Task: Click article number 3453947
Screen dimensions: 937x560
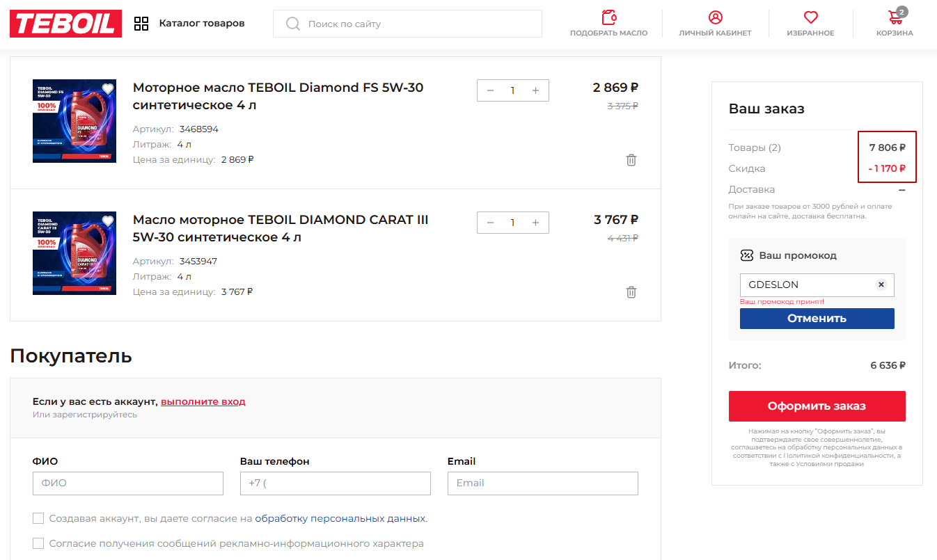Action: 198,262
